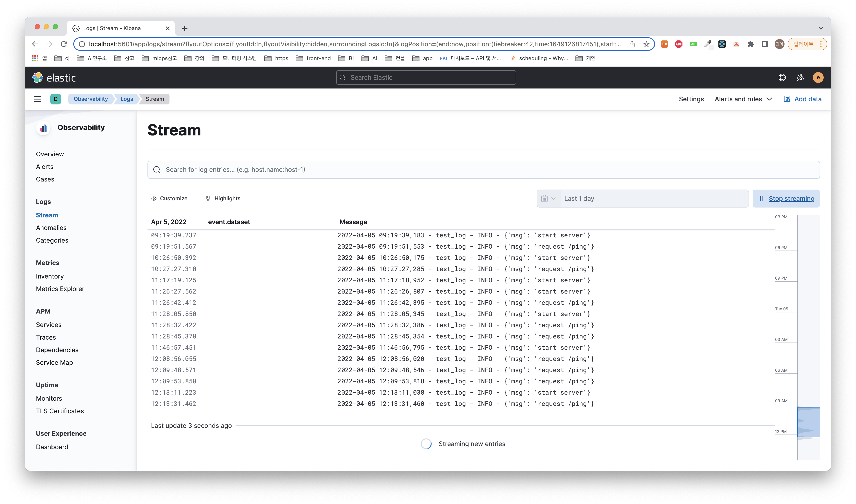Open the Customize view options
The height and width of the screenshot is (504, 856).
coord(169,199)
